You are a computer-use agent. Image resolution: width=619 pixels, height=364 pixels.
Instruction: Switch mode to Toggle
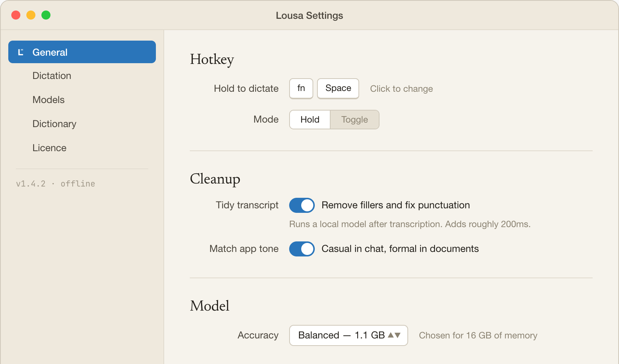pyautogui.click(x=355, y=120)
